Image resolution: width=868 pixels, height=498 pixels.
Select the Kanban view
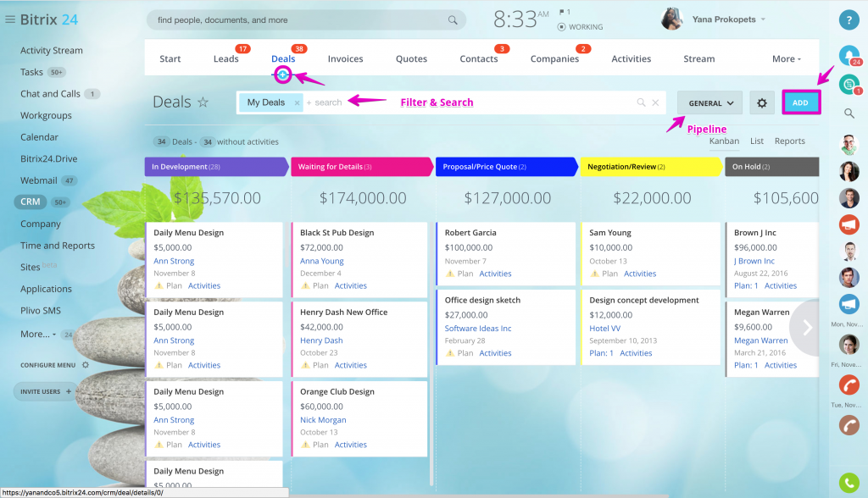click(x=724, y=141)
